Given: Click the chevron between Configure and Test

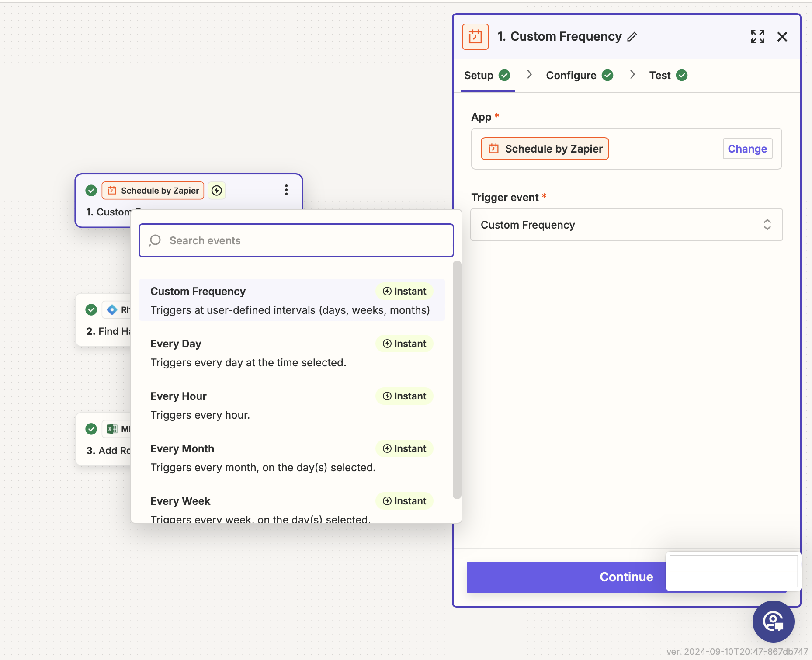Looking at the screenshot, I should [632, 75].
